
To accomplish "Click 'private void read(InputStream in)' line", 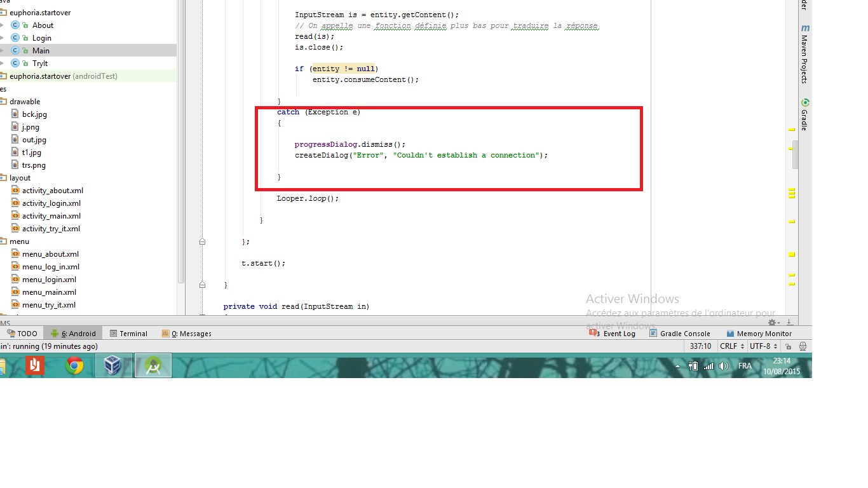I will tap(296, 306).
